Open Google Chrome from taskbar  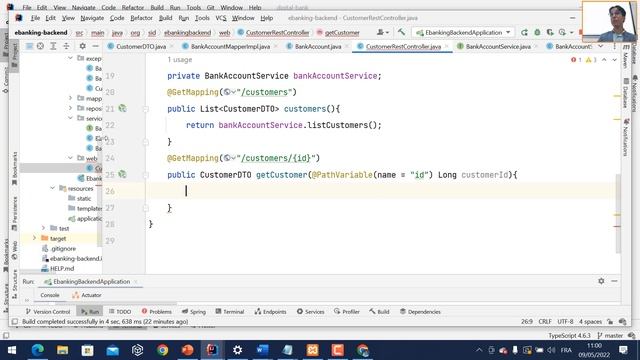click(x=162, y=350)
